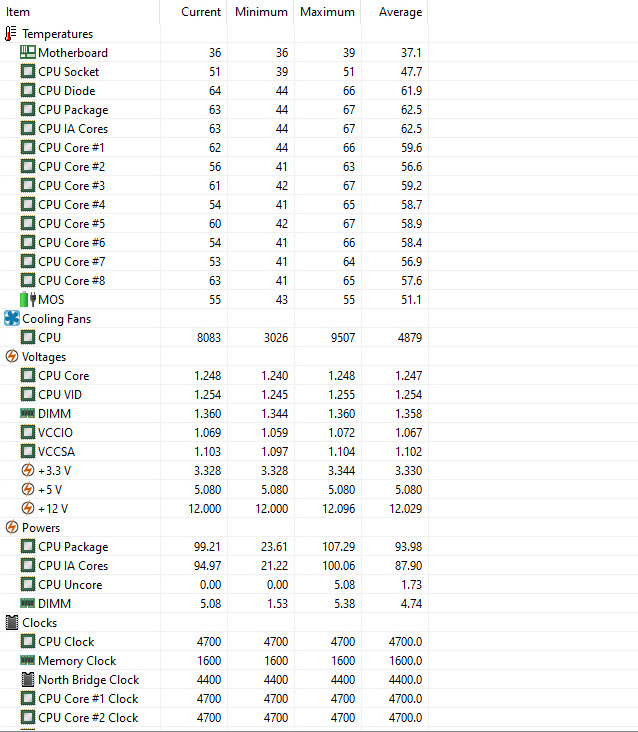Click the VCCIO chip icon
Screen dimensions: 638x732
coord(28,432)
